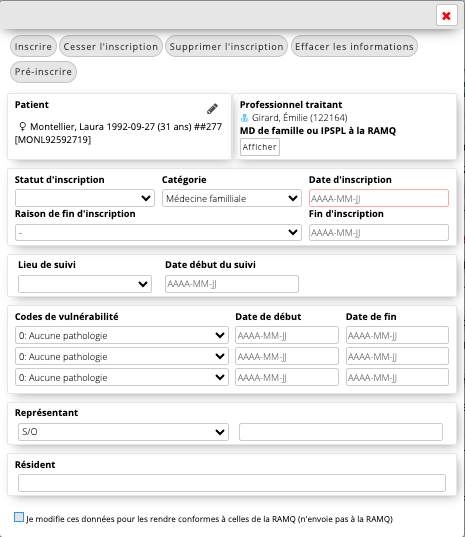This screenshot has width=465, height=537.
Task: Check the RAMQ conformity checkbox
Action: (x=19, y=517)
